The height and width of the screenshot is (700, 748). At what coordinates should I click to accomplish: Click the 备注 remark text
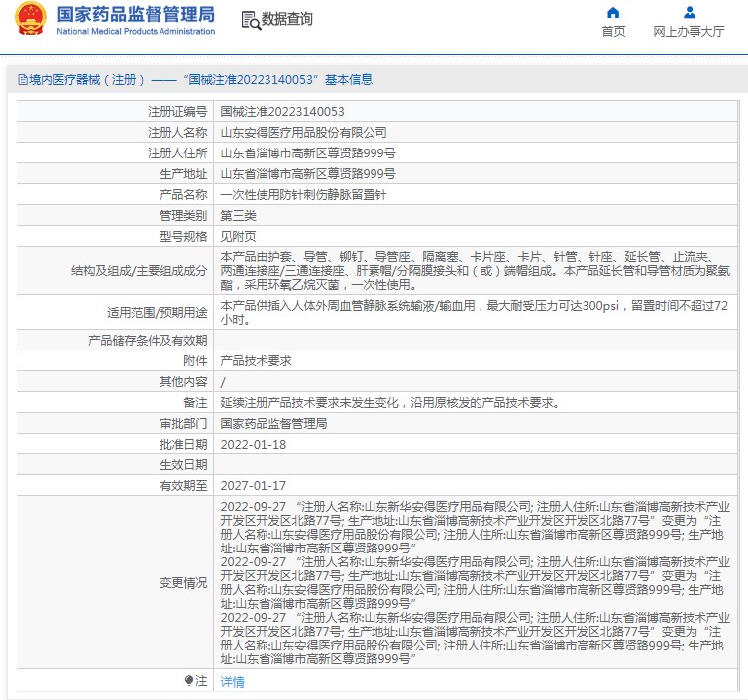pyautogui.click(x=390, y=402)
